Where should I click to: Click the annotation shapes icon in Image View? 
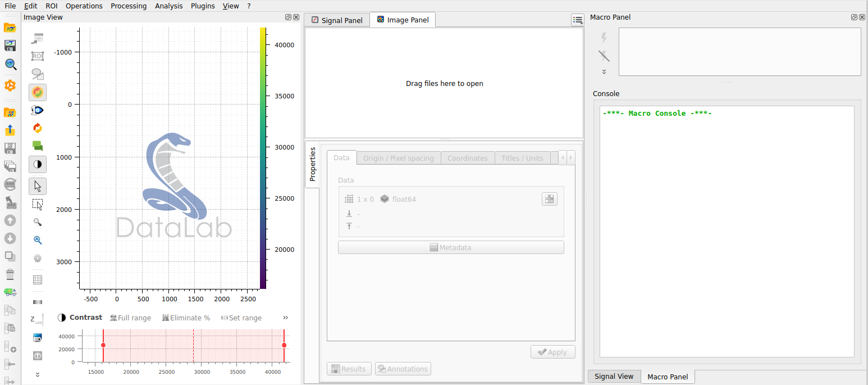pos(38,74)
